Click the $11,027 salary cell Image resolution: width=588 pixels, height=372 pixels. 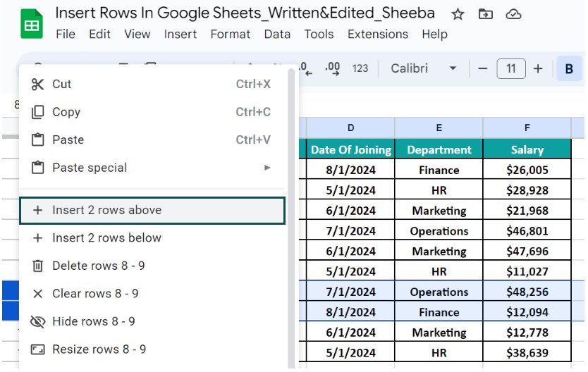[527, 271]
